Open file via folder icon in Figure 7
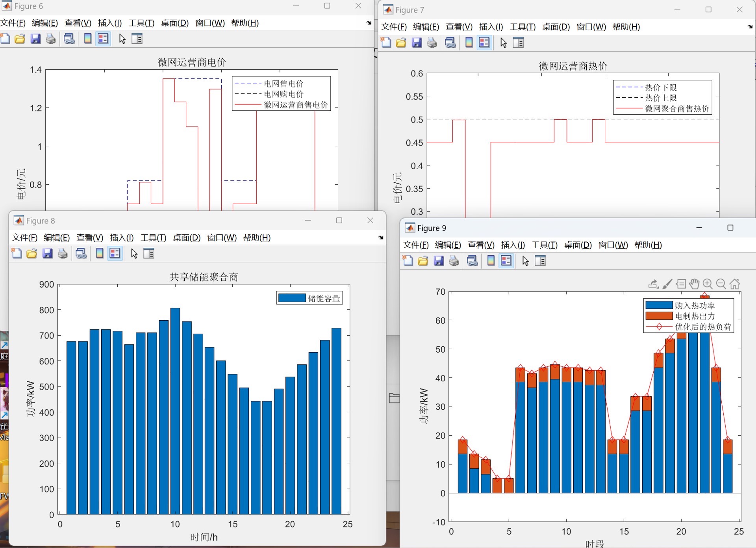Image resolution: width=756 pixels, height=548 pixels. tap(401, 43)
